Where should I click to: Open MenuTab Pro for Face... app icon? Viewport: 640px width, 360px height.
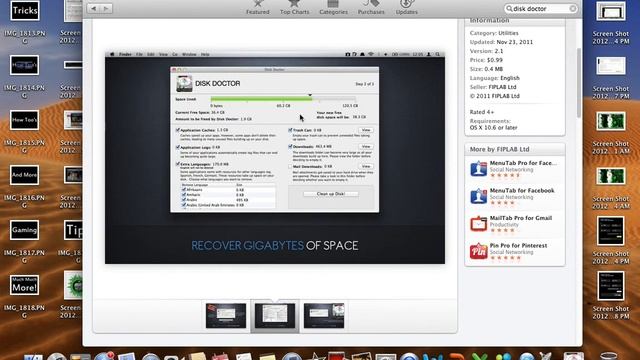click(478, 169)
